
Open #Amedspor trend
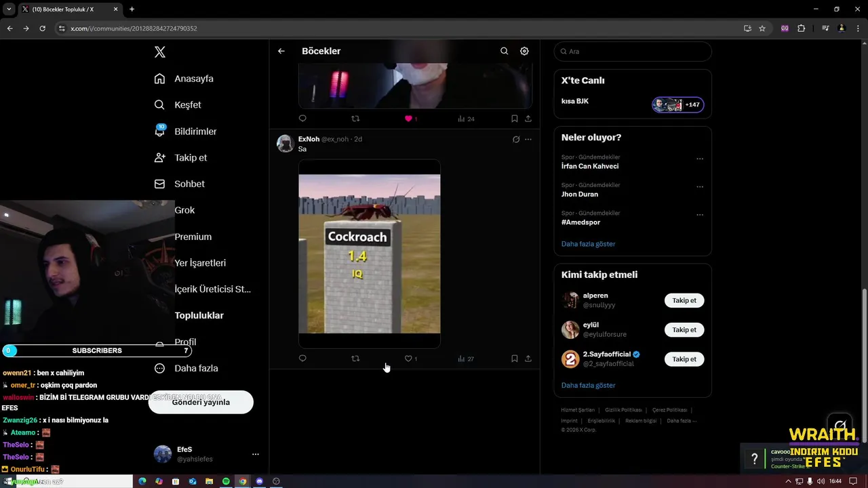coord(580,222)
